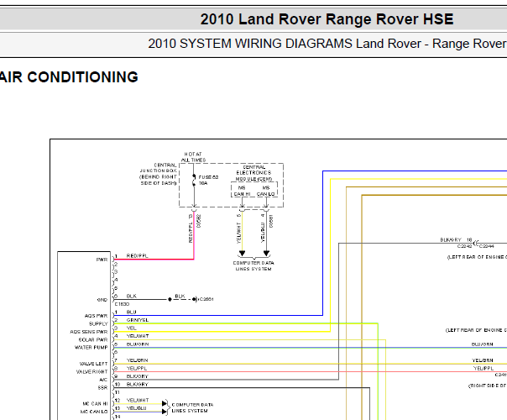The width and height of the screenshot is (507, 420).
Task: Click the Central Electronics Module (CEM) label
Action: click(253, 173)
